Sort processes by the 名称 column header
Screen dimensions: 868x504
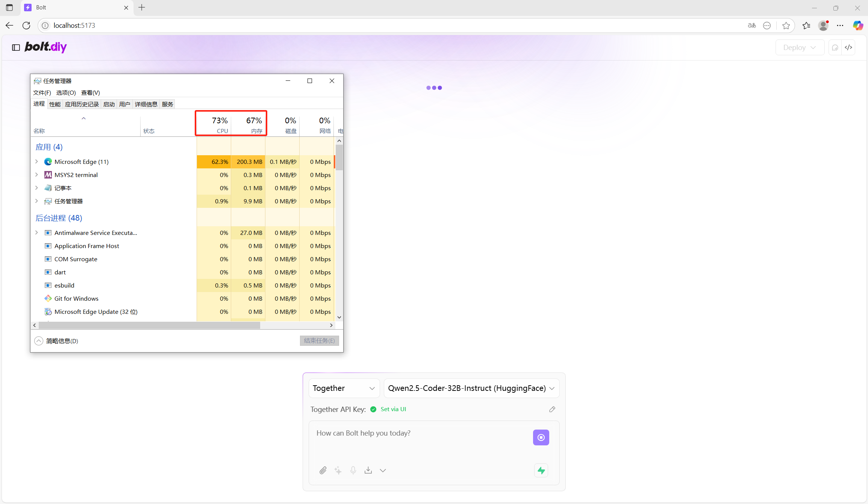[86, 126]
